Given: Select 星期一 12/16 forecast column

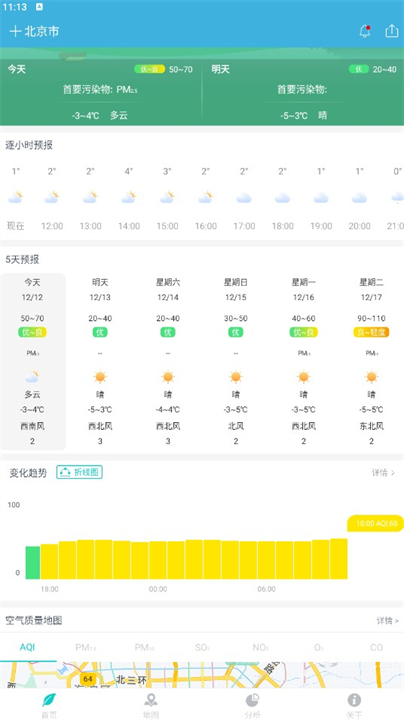Looking at the screenshot, I should (303, 361).
